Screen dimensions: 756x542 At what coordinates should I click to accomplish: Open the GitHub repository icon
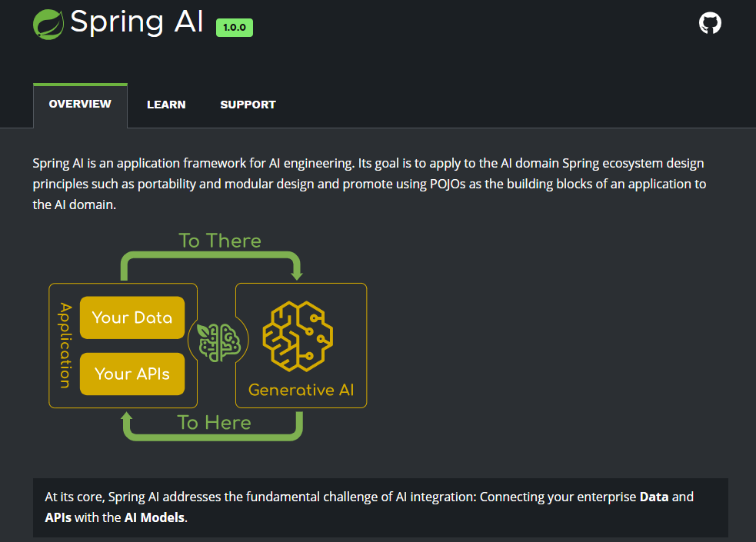[x=710, y=23]
